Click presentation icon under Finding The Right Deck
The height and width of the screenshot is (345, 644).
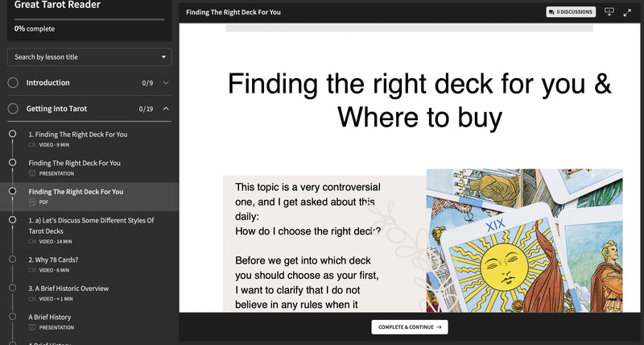pyautogui.click(x=32, y=173)
